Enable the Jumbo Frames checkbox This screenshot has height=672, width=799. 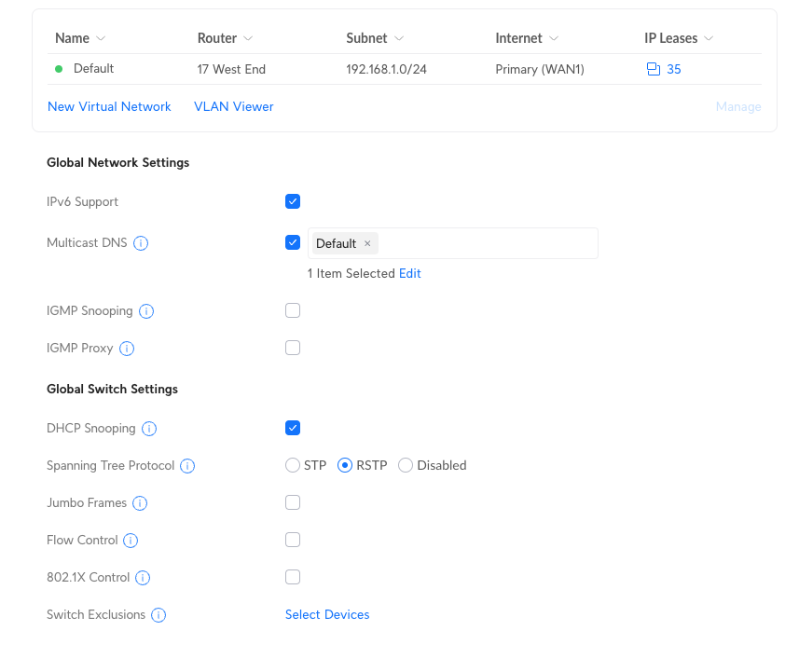coord(293,502)
